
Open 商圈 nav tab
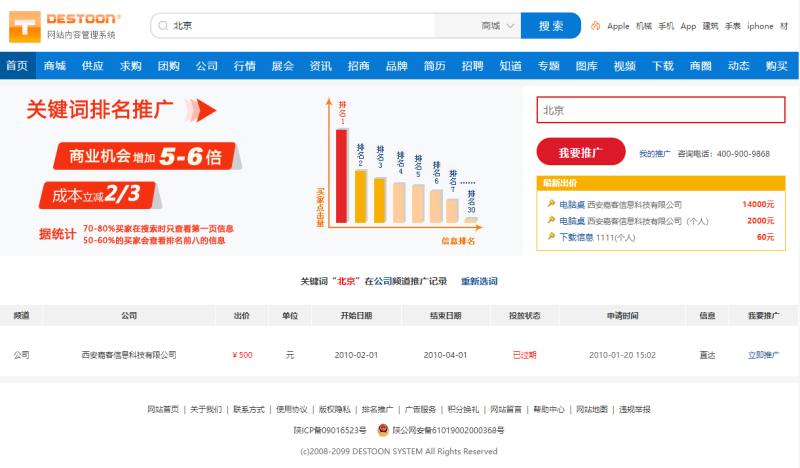701,65
